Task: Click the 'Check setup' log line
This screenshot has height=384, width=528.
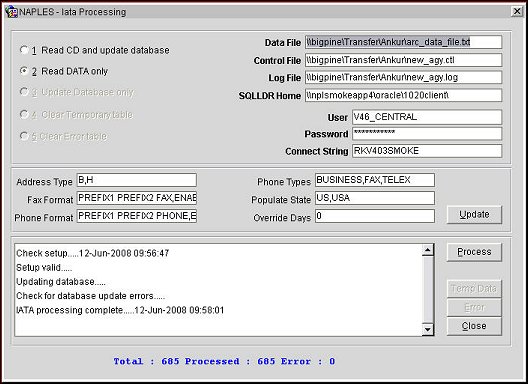Action: [93, 253]
